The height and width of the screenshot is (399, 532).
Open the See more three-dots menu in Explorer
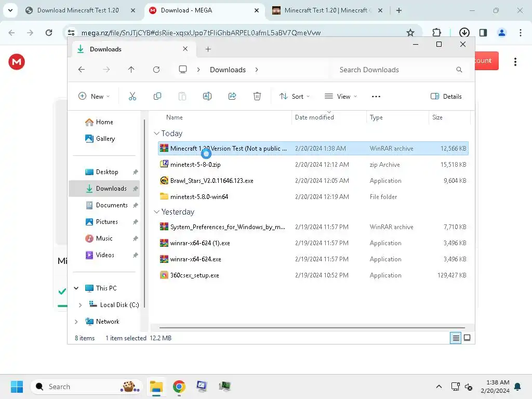376,96
